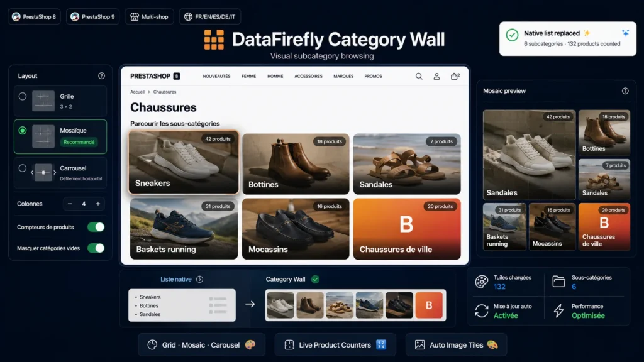Click the Category Wall green check icon
644x362 pixels.
tap(315, 280)
